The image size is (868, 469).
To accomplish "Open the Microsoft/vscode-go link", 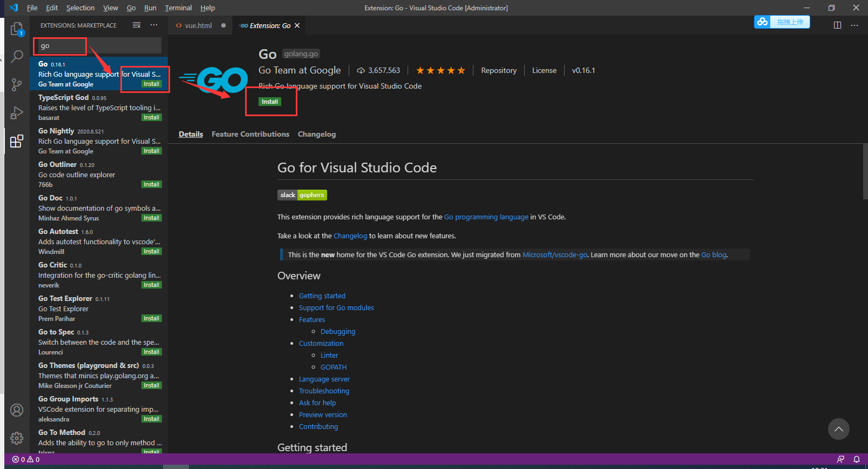I will [x=554, y=254].
